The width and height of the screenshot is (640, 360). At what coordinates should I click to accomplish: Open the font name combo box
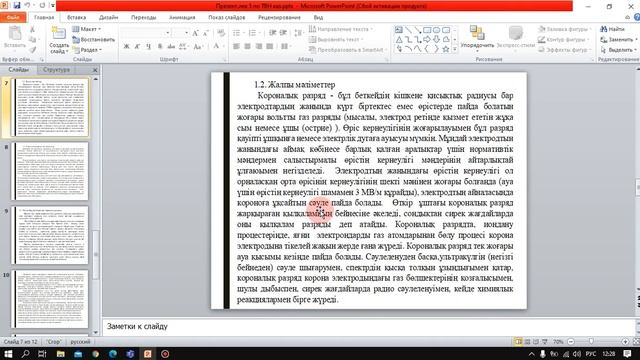click(146, 33)
